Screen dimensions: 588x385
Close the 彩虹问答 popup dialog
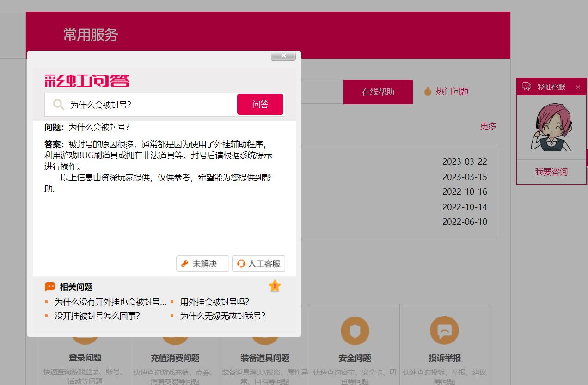coord(283,56)
